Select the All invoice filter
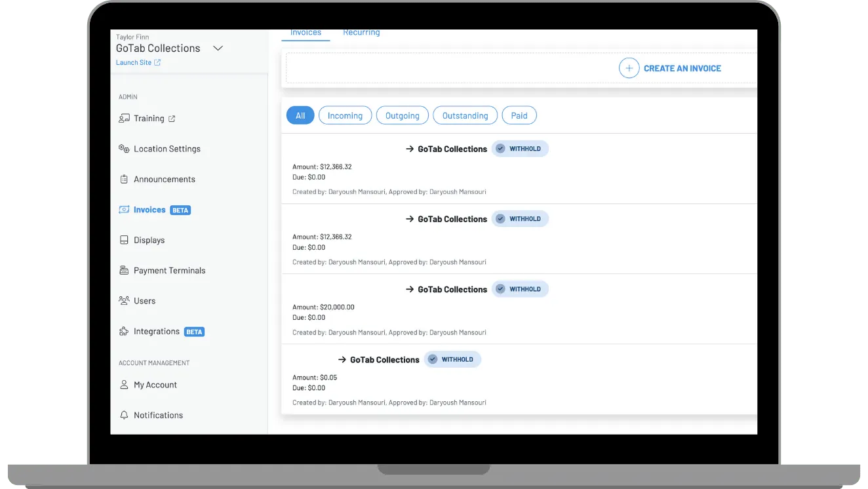Image resolution: width=868 pixels, height=489 pixels. (300, 115)
